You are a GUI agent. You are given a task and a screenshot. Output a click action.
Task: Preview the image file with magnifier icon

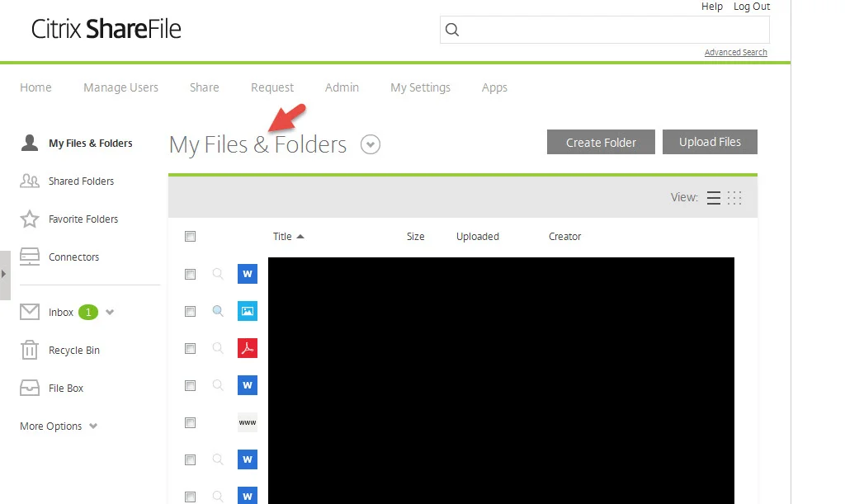(x=218, y=311)
